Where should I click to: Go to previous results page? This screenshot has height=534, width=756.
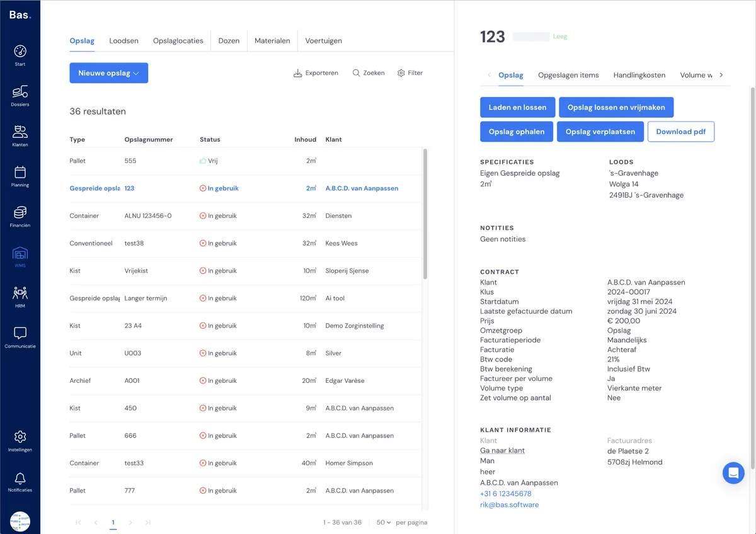(96, 523)
